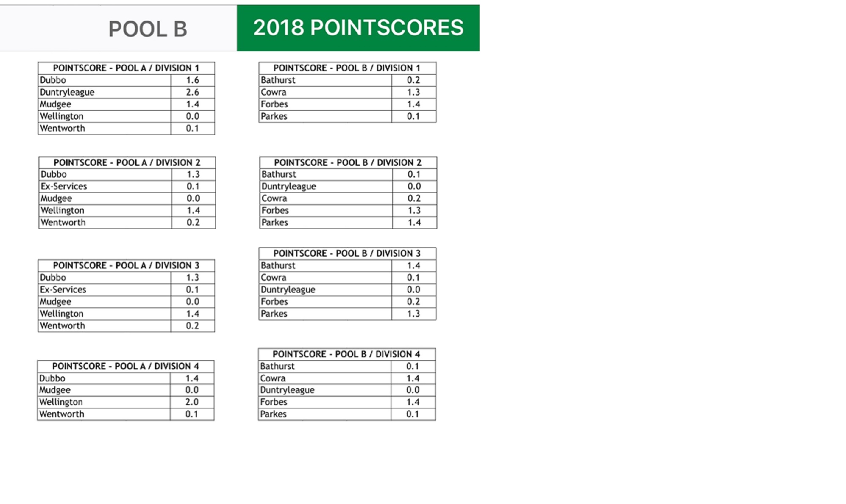Screen dimensions: 846x504
Task: Select the Pool B Division 2 table title
Action: pyautogui.click(x=348, y=163)
